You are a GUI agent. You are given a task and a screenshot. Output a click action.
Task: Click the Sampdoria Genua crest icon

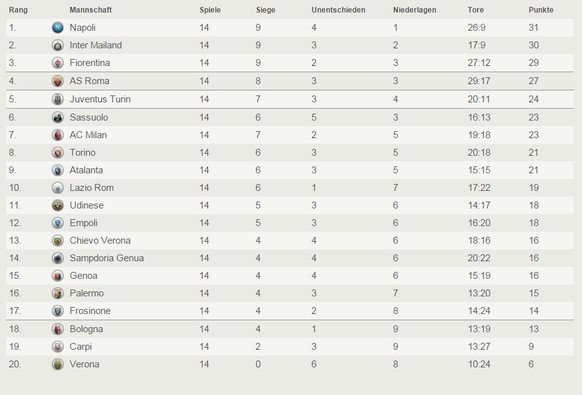[x=58, y=258]
